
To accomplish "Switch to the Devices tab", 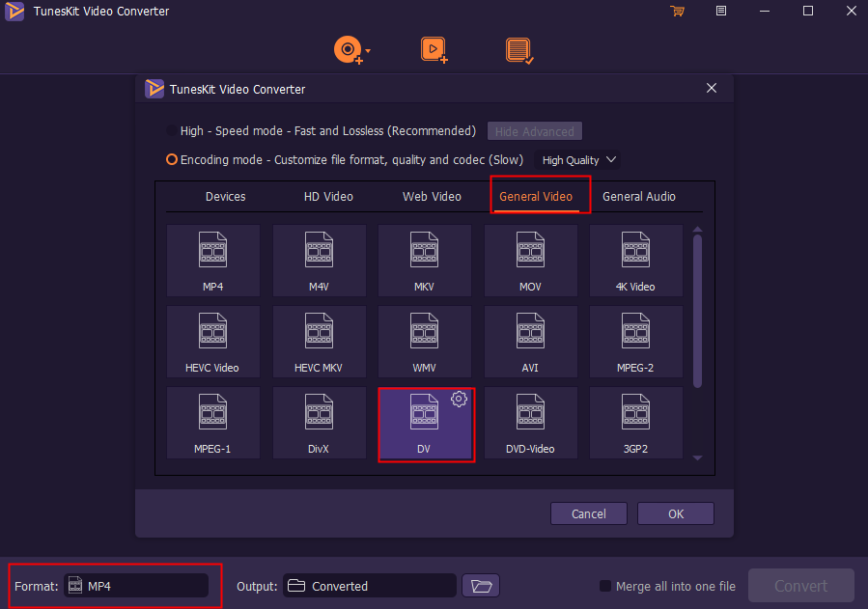I will 225,196.
